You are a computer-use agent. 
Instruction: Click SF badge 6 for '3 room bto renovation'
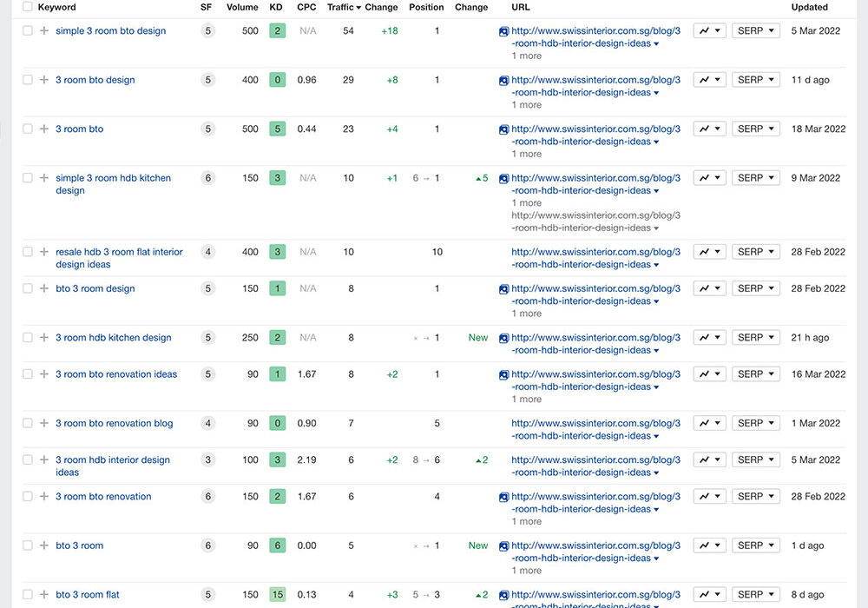coord(207,497)
